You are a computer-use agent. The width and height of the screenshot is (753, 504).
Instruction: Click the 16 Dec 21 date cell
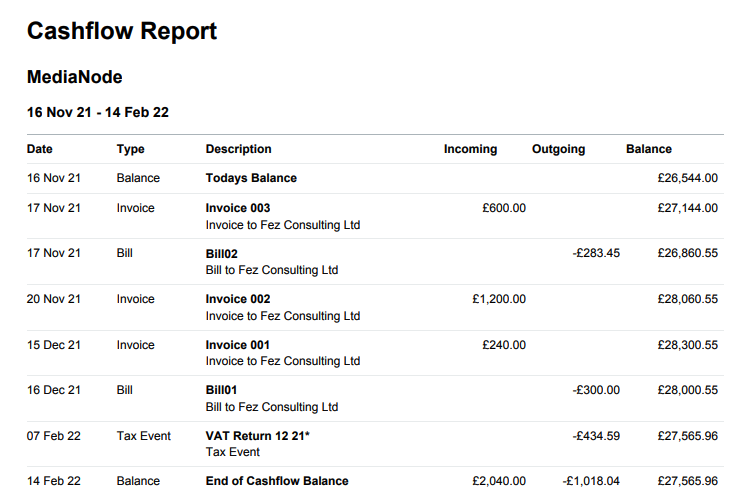[x=54, y=390]
